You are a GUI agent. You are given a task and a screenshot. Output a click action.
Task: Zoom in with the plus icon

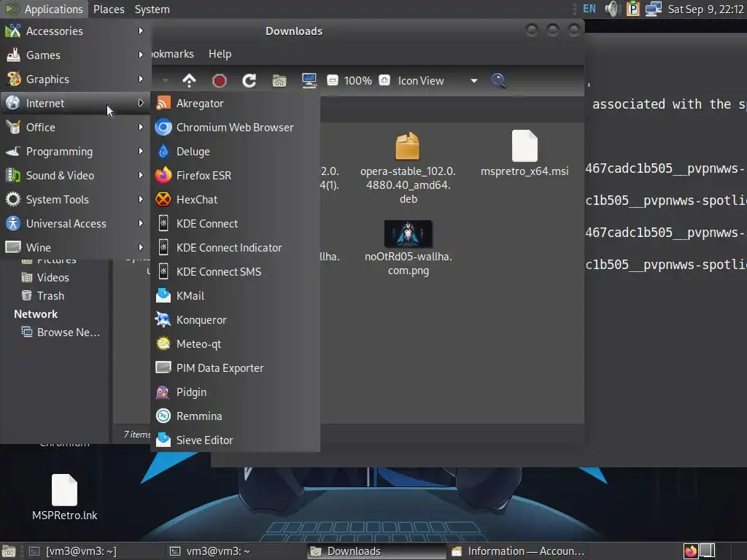[384, 80]
